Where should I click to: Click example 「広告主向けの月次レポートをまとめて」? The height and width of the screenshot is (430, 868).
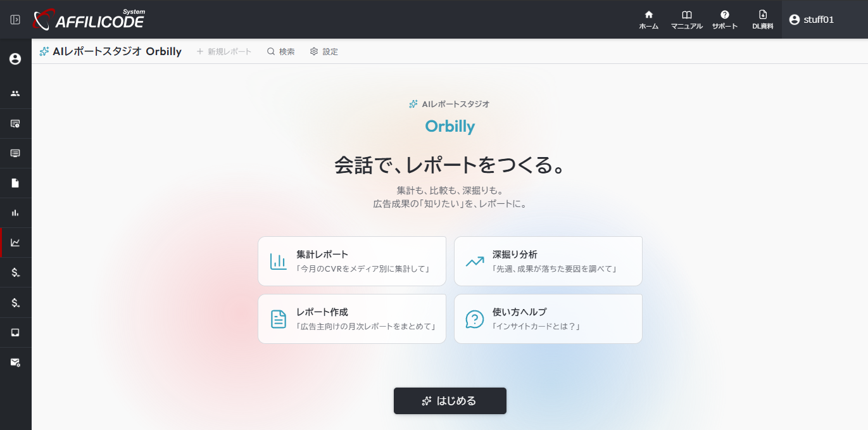(x=366, y=326)
